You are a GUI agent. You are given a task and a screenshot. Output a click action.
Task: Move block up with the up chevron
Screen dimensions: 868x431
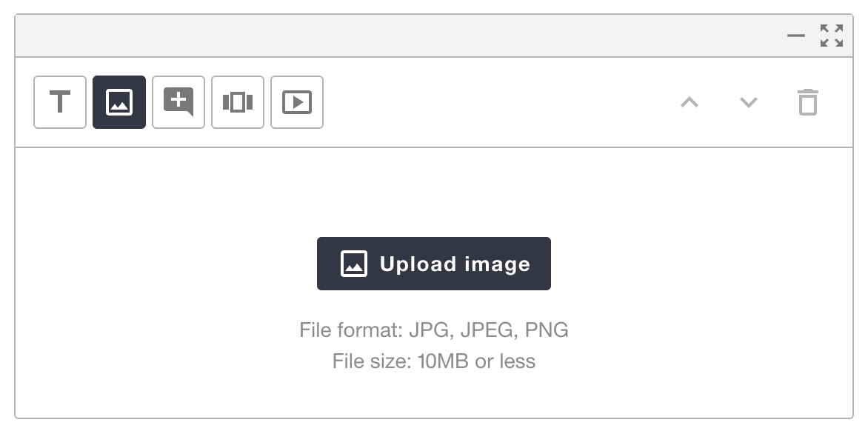click(690, 102)
